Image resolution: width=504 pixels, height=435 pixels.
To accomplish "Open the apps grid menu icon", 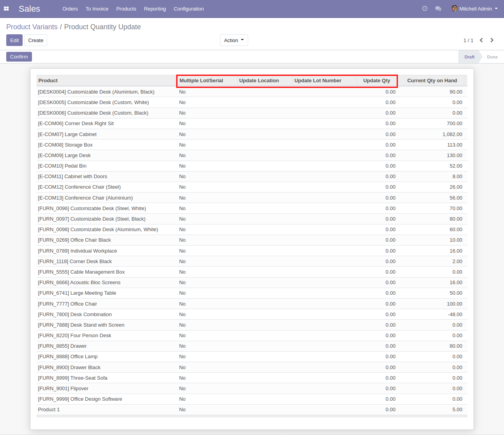I will (x=6, y=9).
